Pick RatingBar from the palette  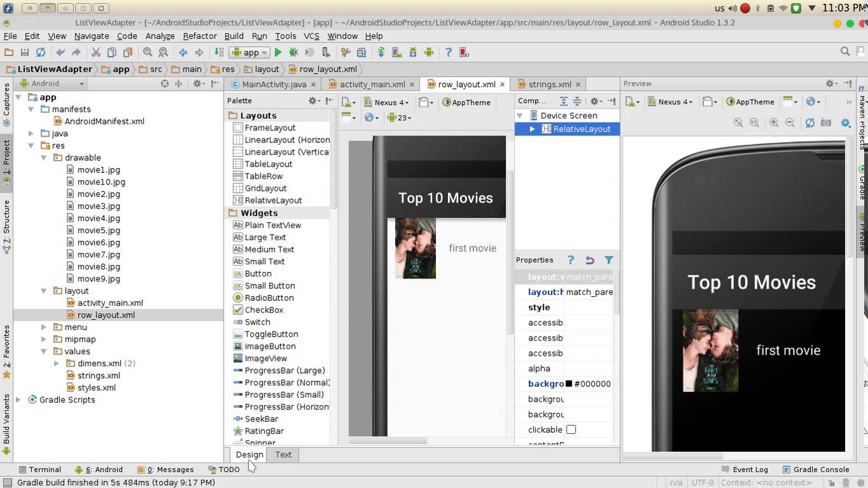(x=258, y=431)
